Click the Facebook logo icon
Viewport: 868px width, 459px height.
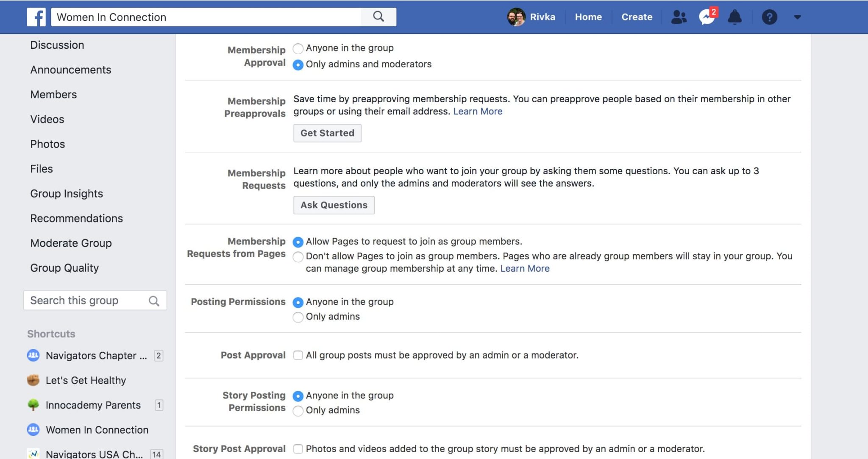pos(36,17)
